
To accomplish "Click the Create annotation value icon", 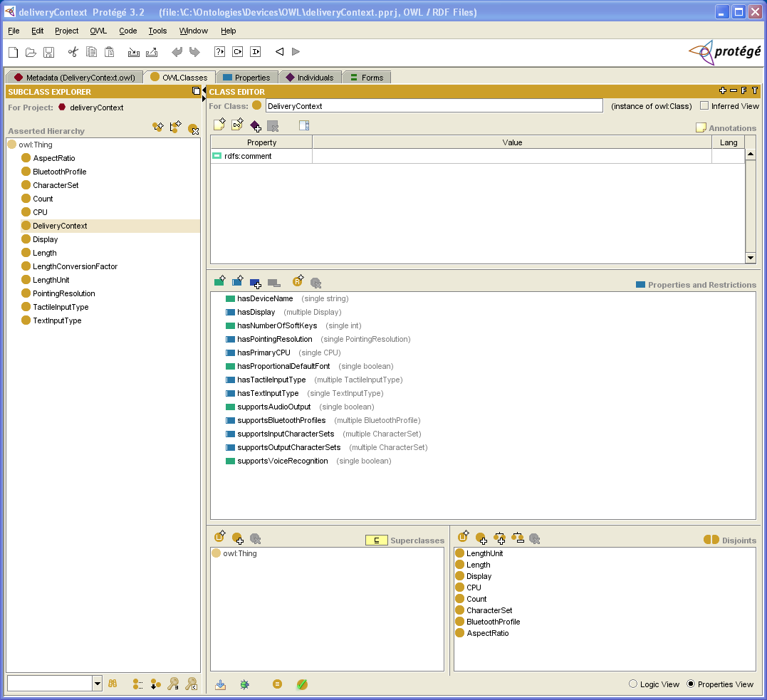I will point(220,125).
